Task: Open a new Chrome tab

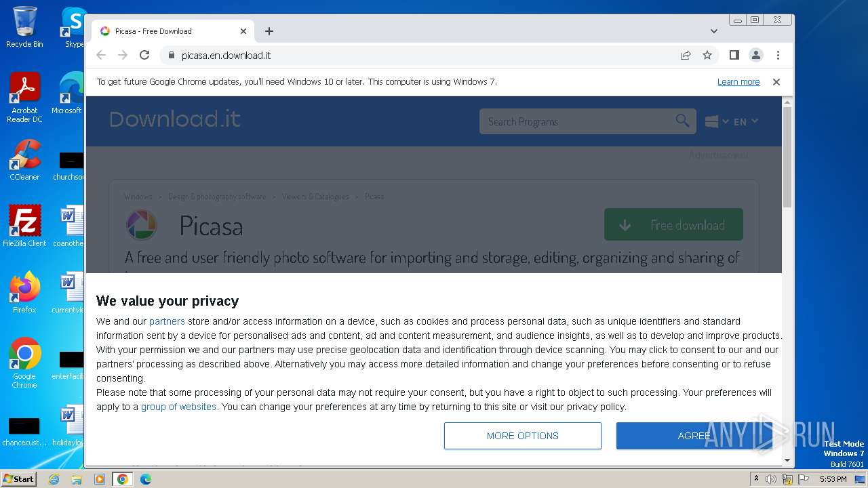Action: (x=269, y=31)
